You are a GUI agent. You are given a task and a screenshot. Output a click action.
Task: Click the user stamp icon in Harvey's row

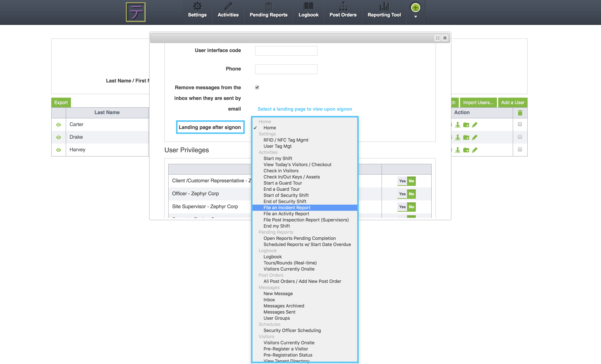pos(458,150)
